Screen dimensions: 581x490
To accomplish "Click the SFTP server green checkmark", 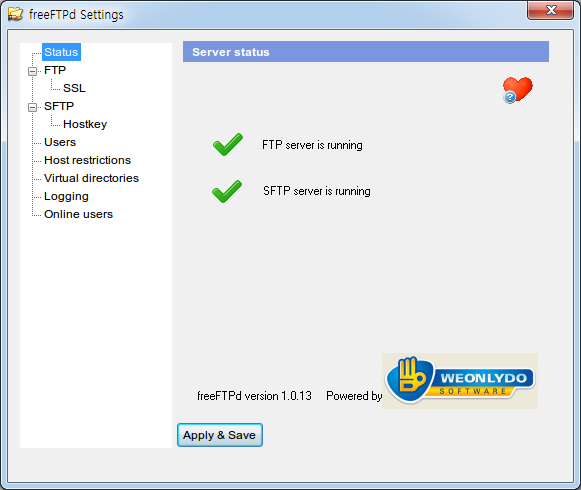I will [227, 191].
